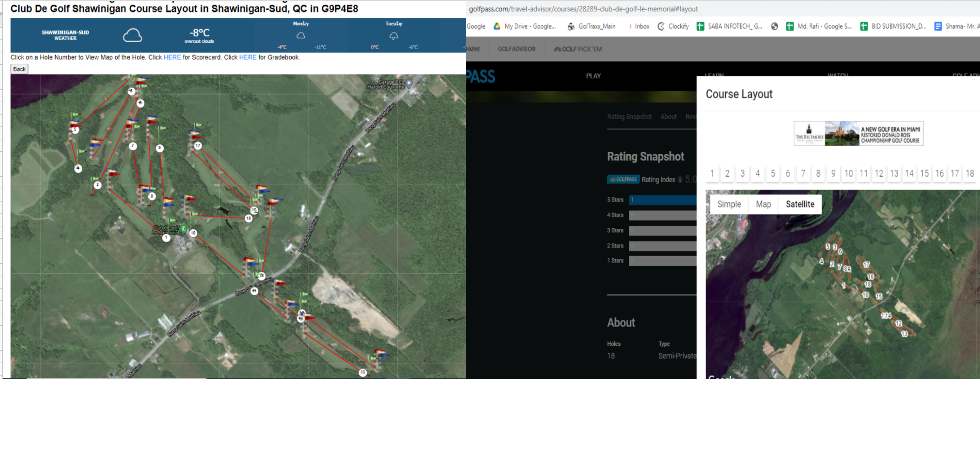
Task: Click the Biltmore Miami golf ad banner
Action: (858, 133)
